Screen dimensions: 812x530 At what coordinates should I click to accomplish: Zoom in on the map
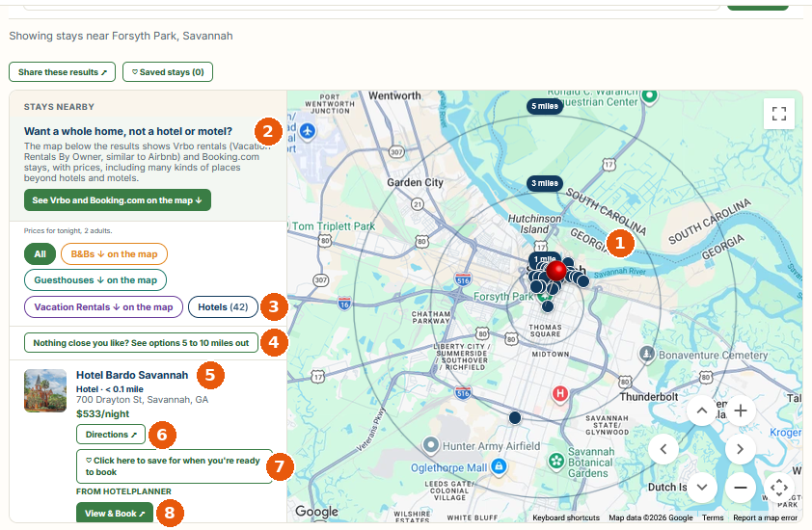[741, 411]
